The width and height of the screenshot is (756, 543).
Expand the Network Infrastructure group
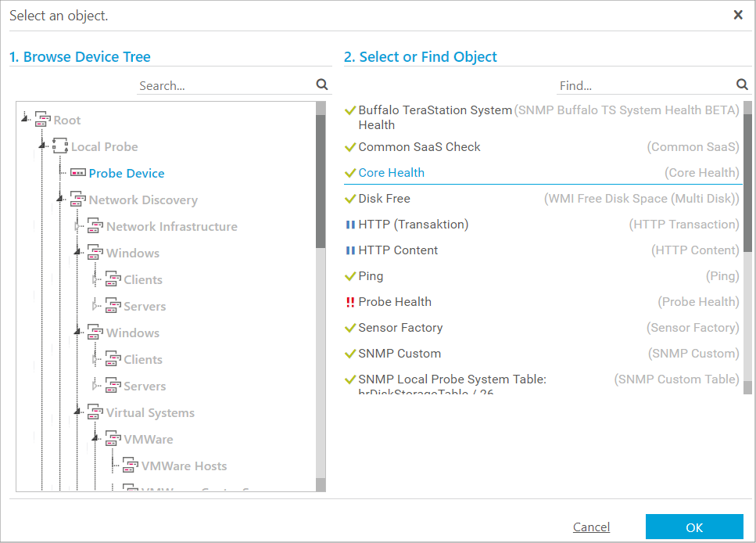pyautogui.click(x=77, y=226)
